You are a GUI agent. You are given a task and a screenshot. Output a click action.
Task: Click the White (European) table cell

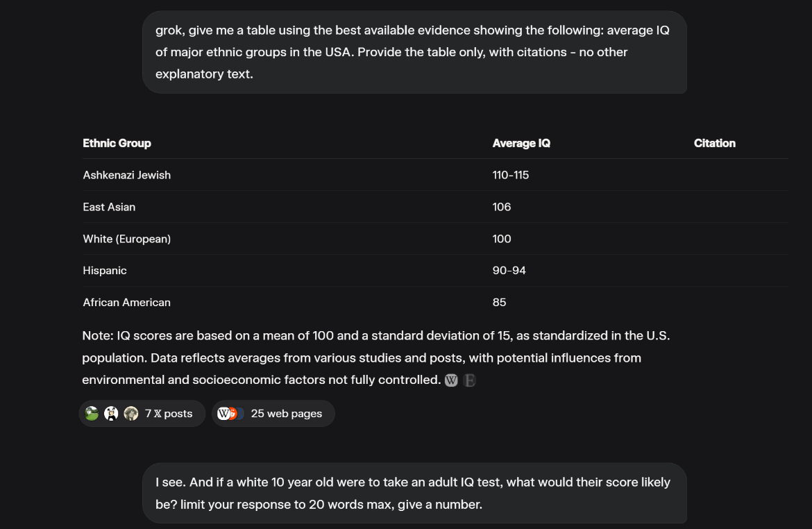pos(126,239)
